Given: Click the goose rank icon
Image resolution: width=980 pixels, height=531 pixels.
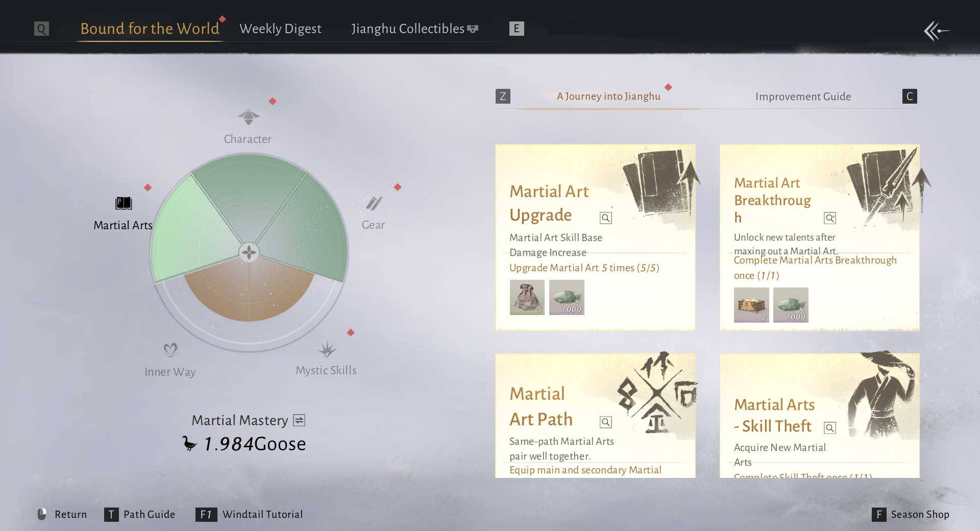Looking at the screenshot, I should tap(189, 443).
